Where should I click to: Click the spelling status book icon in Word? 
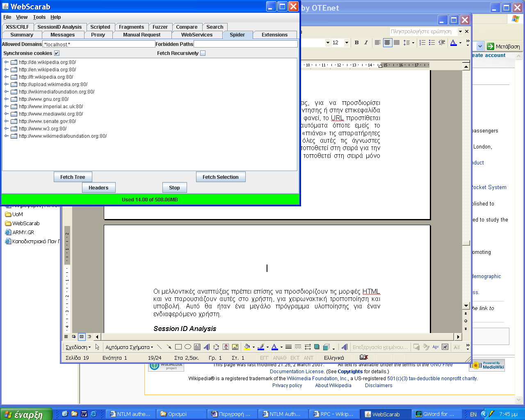tap(364, 357)
